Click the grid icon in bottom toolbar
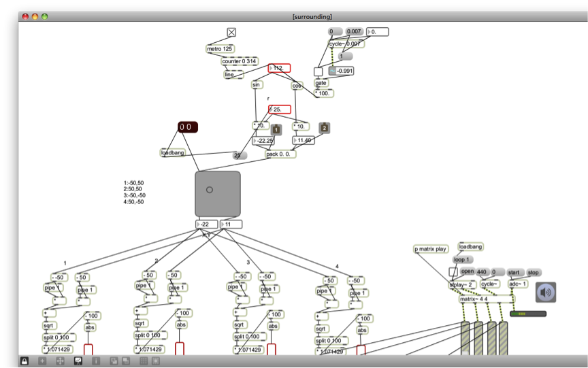Image resolution: width=588 pixels, height=368 pixels. click(x=144, y=361)
